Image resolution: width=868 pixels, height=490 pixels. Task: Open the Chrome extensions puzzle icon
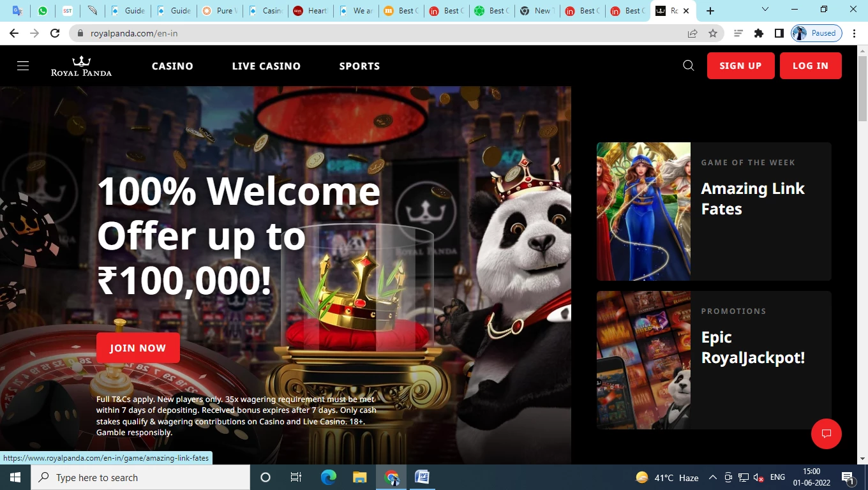(758, 33)
